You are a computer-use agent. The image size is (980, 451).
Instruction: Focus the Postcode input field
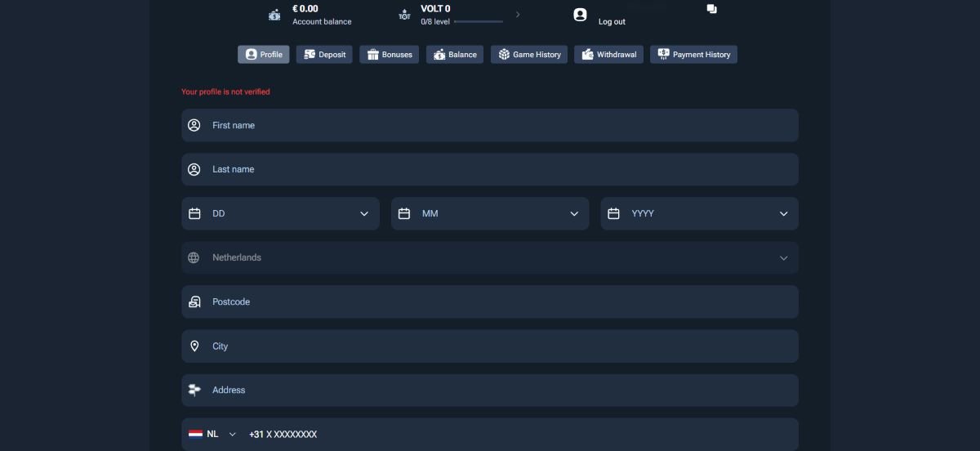[x=490, y=301]
